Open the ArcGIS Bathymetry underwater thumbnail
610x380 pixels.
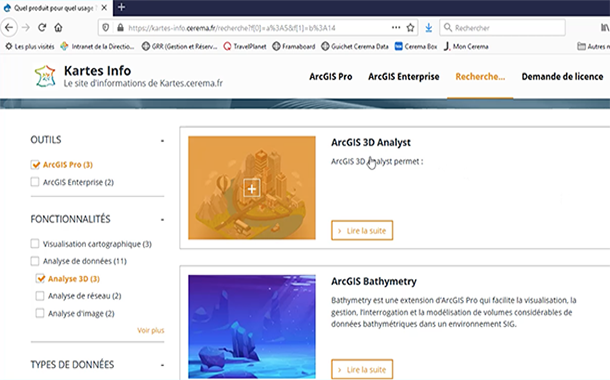pyautogui.click(x=252, y=327)
